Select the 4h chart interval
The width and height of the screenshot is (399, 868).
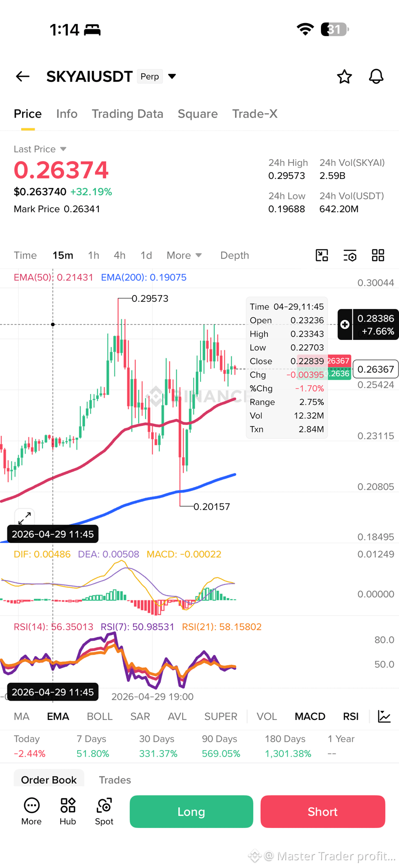[x=120, y=255]
